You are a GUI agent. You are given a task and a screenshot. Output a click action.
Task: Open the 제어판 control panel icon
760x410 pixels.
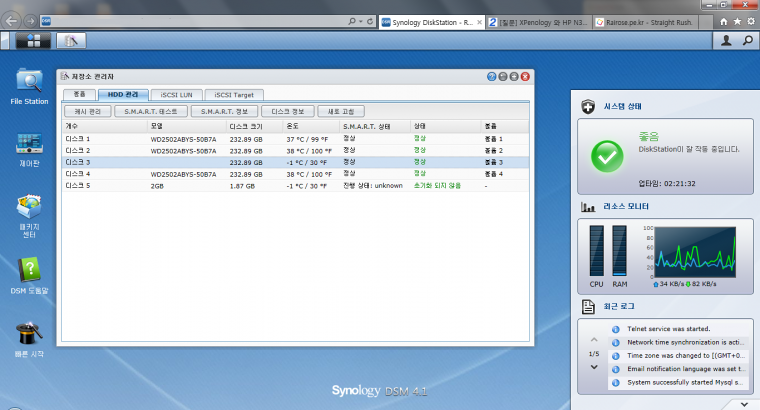click(29, 143)
